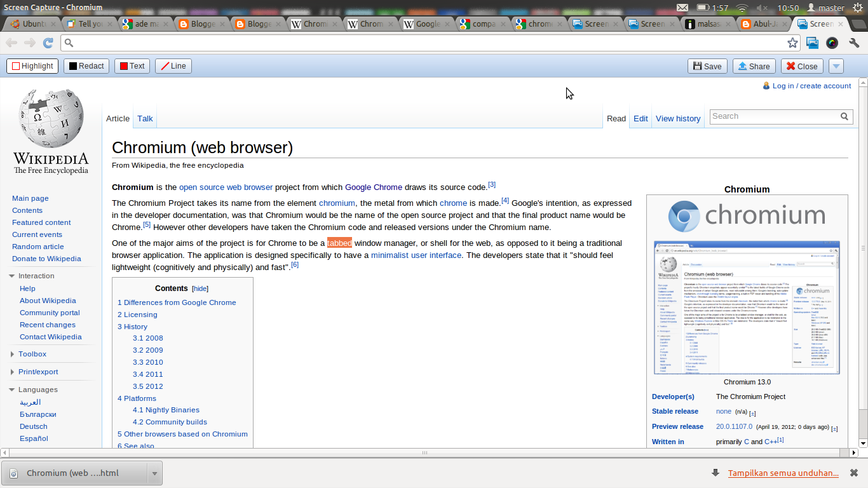
Task: Click the horizontal scrollbar at page bottom
Action: 424,453
